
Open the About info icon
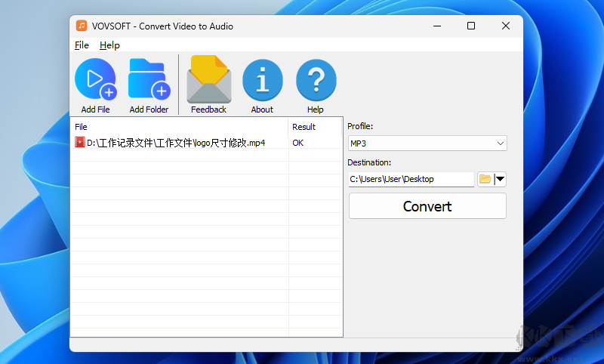coord(262,80)
